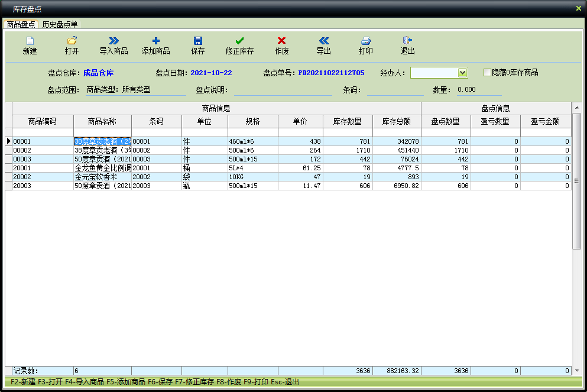Click the 库存总额 column header

coord(397,121)
